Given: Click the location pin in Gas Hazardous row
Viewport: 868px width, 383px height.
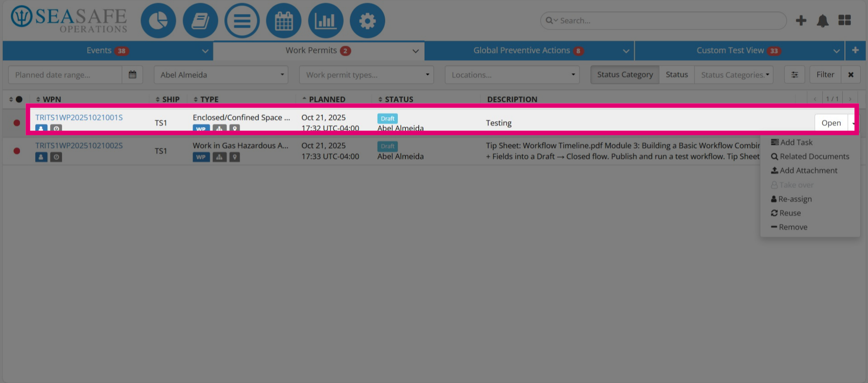Looking at the screenshot, I should pos(235,157).
